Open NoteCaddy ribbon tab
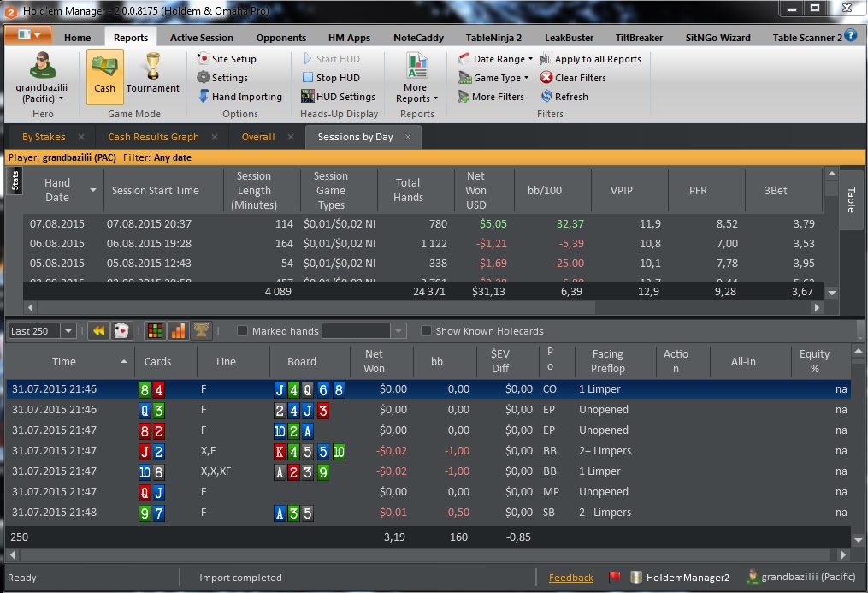 tap(418, 38)
